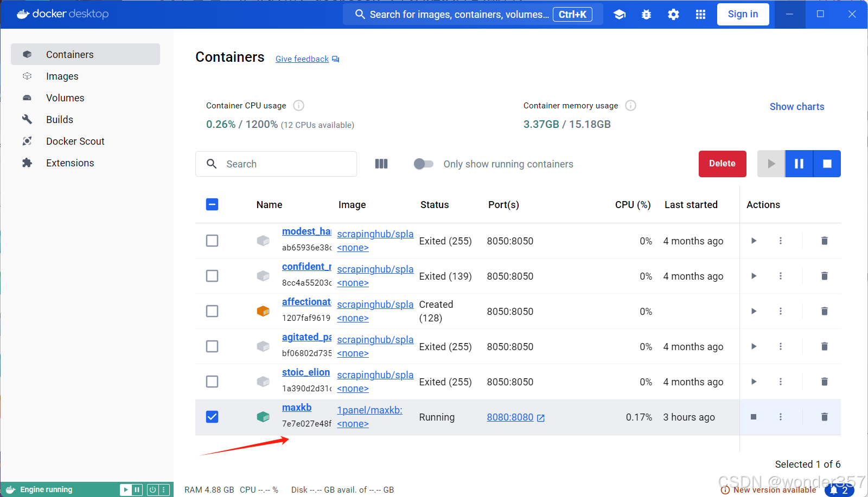Check the confident container checkbox
The height and width of the screenshot is (497, 868).
[212, 276]
